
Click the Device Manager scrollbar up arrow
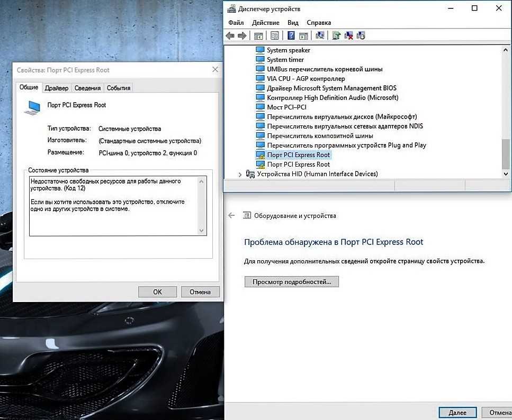506,50
